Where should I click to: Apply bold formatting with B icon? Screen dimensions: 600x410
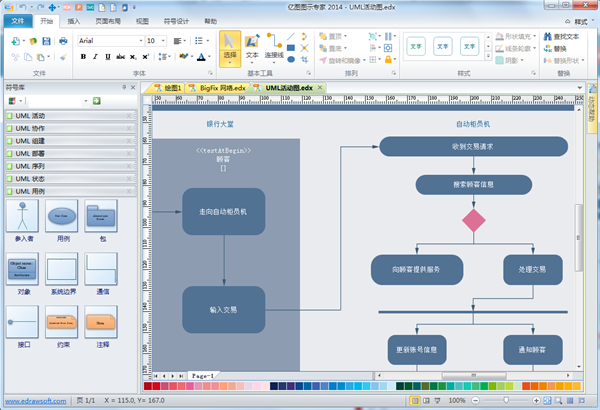[82, 57]
